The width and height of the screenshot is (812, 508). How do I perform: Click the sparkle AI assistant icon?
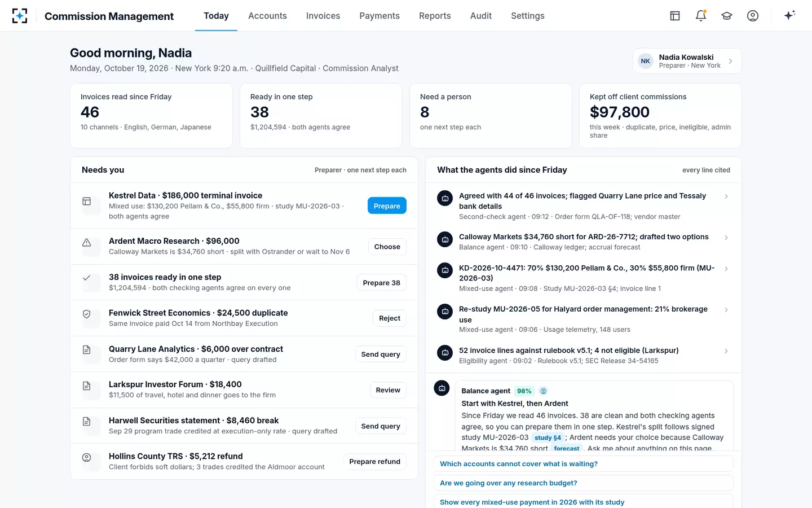click(789, 16)
